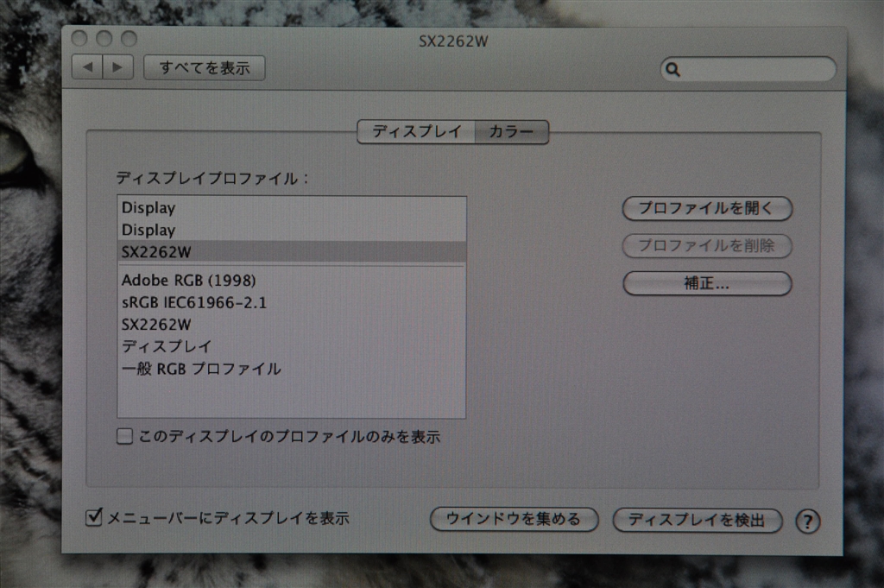Enable このディスプレイのプロファイルのみを表示 checkbox
Image resolution: width=884 pixels, height=588 pixels.
point(124,436)
